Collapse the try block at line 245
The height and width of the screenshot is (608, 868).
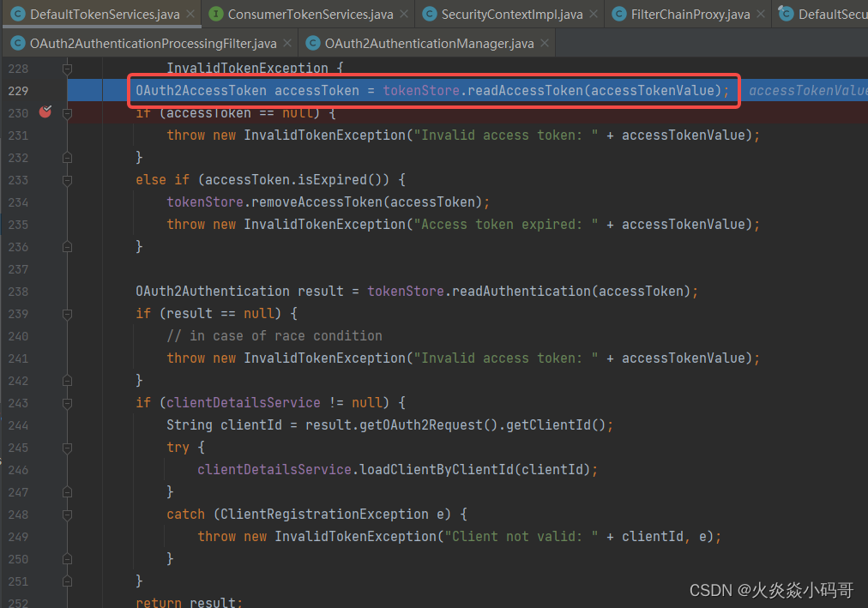pos(67,447)
